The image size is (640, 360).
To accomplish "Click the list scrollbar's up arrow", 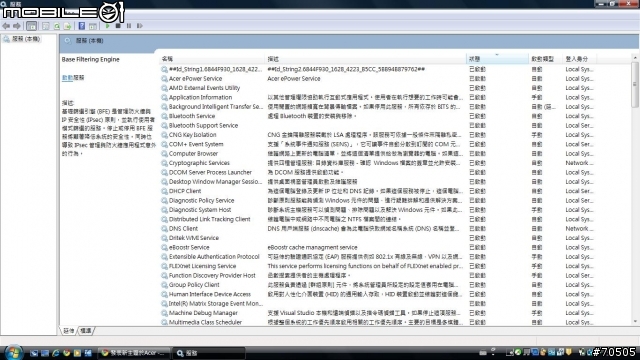I will coord(635,58).
